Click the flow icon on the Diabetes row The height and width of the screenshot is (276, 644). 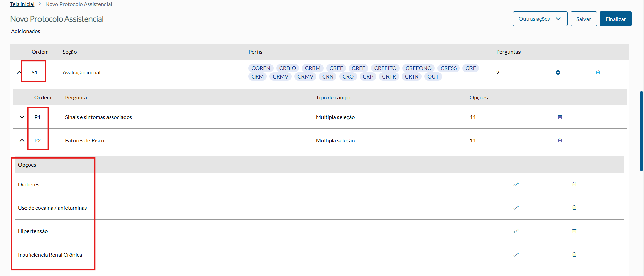pyautogui.click(x=516, y=184)
